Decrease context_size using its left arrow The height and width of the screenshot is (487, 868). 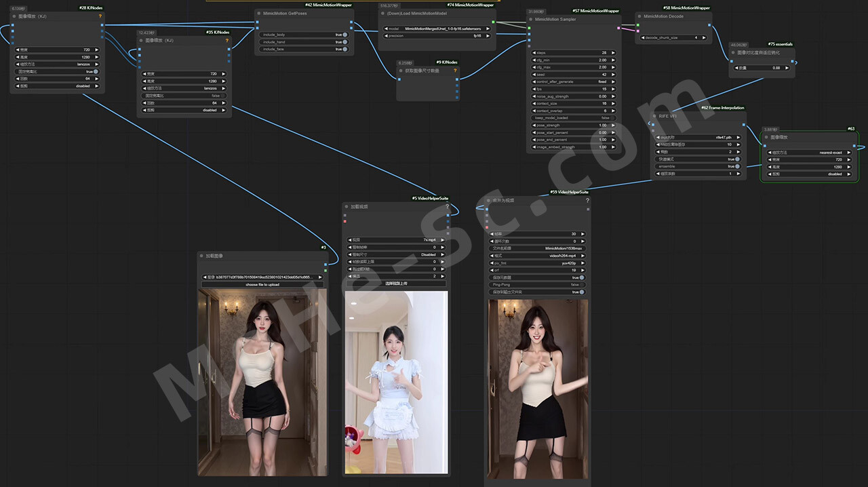coord(534,103)
